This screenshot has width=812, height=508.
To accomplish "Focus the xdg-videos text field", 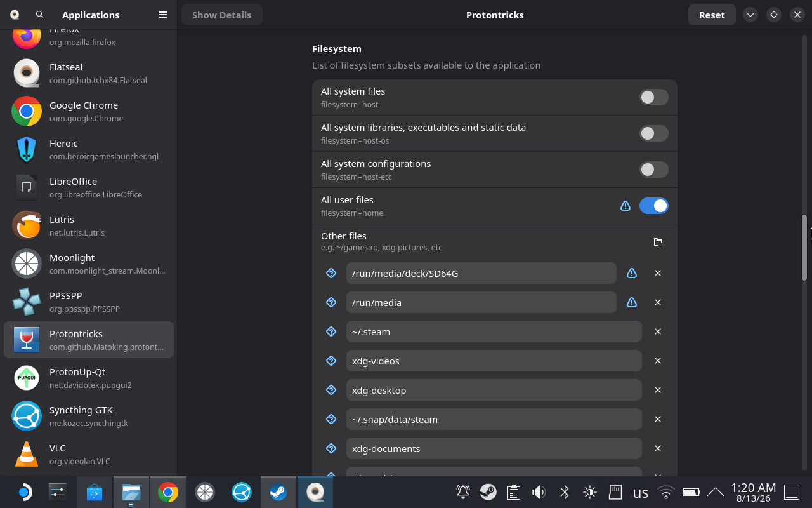I will pos(494,361).
